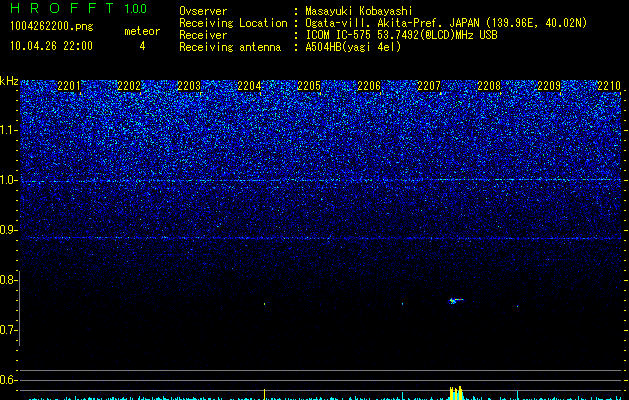Click the 'Receiver' field label
This screenshot has height=400, width=629.
[203, 35]
